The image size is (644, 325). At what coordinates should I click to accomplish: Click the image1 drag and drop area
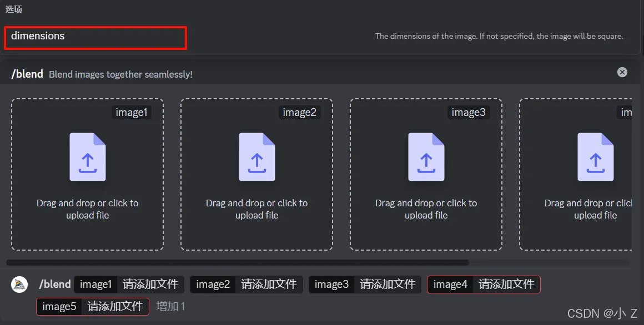[88, 209]
